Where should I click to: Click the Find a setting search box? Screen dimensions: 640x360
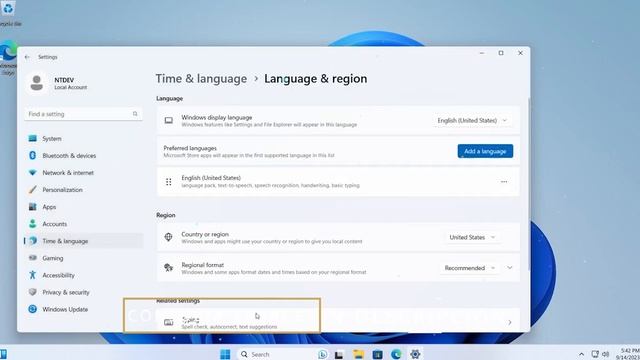(x=83, y=114)
